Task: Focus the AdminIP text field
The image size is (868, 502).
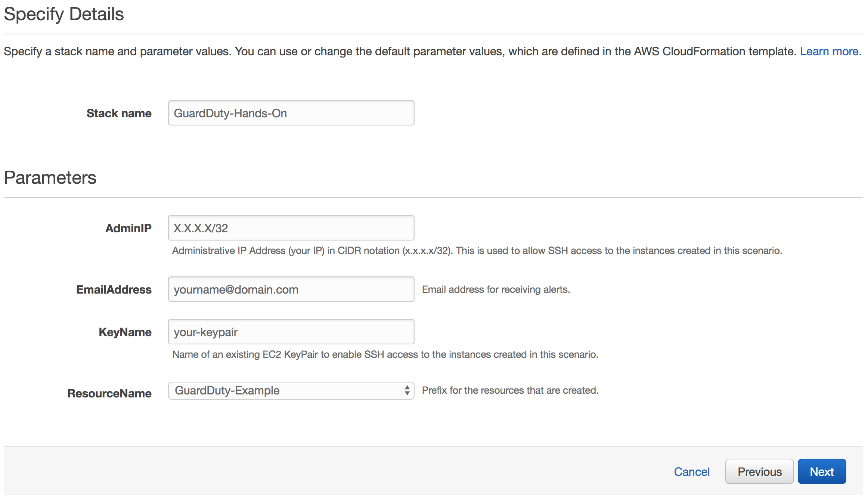Action: click(x=291, y=228)
